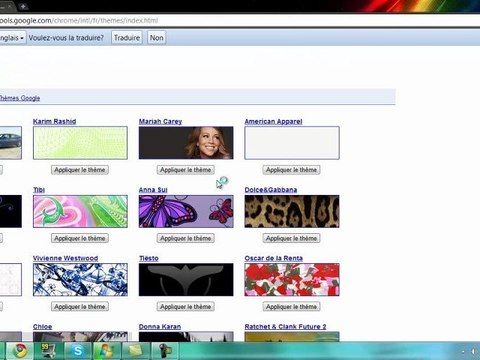
Task: Click the Oscar de la Renta preview
Action: click(x=292, y=280)
